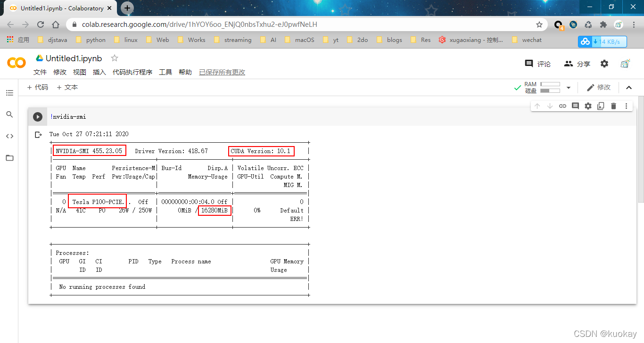Copy link to cell icon

tap(562, 106)
